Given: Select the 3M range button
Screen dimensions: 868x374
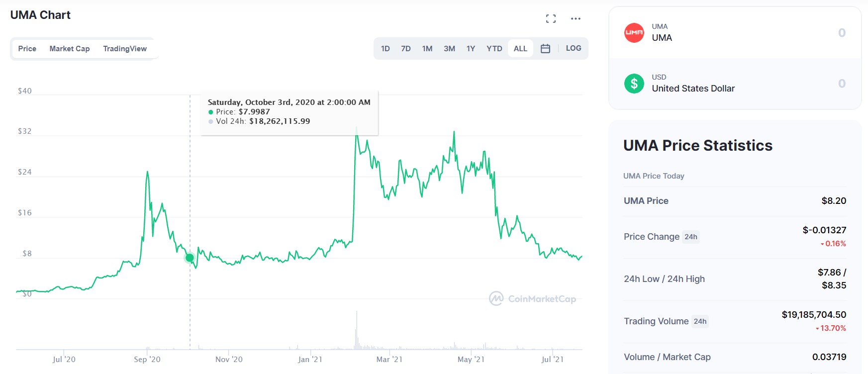Looking at the screenshot, I should [x=449, y=49].
